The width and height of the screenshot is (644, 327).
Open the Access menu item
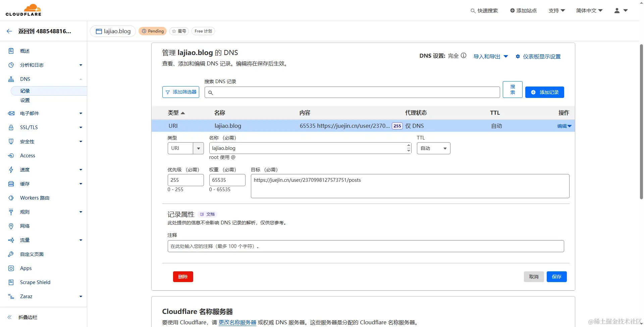[28, 156]
